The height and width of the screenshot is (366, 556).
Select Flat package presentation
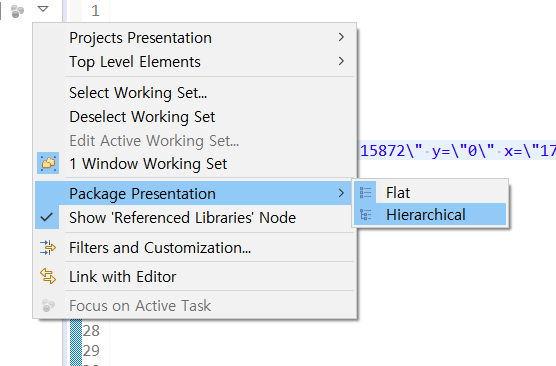click(430, 193)
